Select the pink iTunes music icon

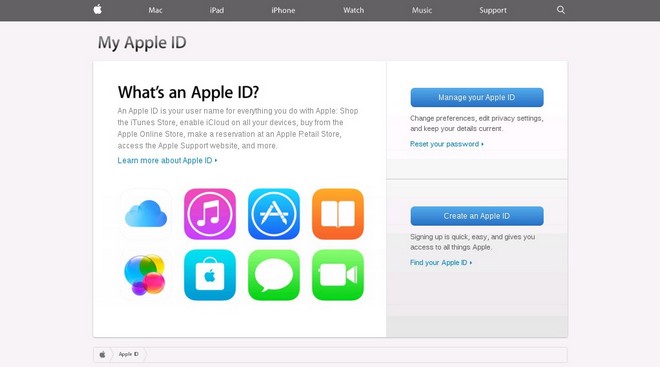point(210,214)
